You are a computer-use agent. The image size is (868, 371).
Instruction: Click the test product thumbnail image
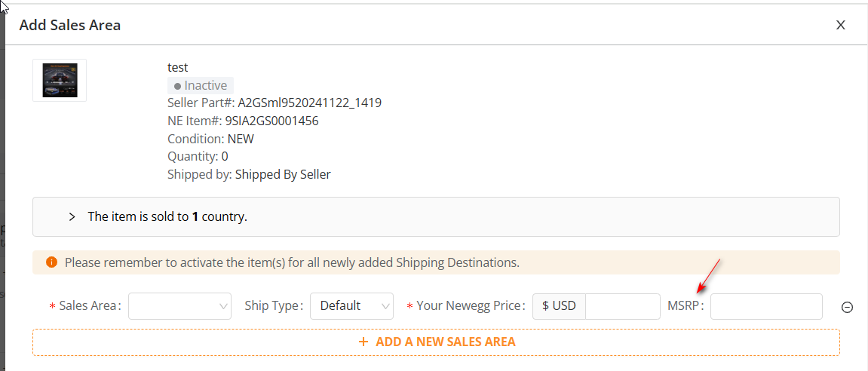click(60, 80)
